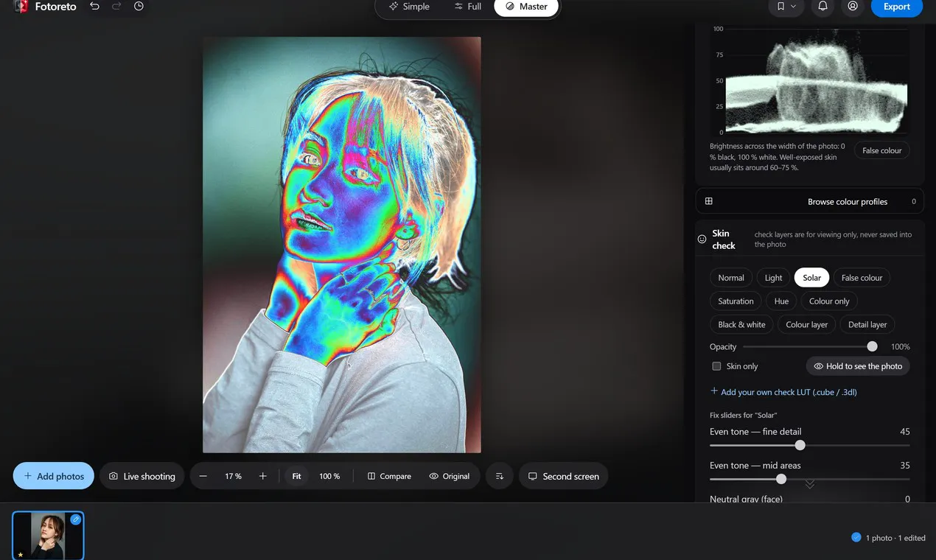The image size is (936, 560).
Task: Zoom in with the plus icon
Action: [262, 476]
